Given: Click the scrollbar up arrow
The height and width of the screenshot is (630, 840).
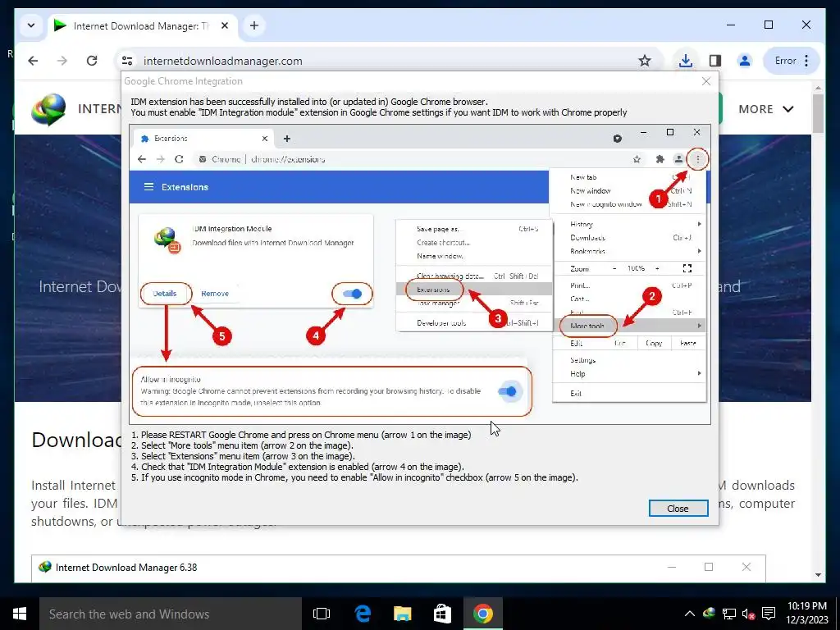Looking at the screenshot, I should (x=818, y=88).
